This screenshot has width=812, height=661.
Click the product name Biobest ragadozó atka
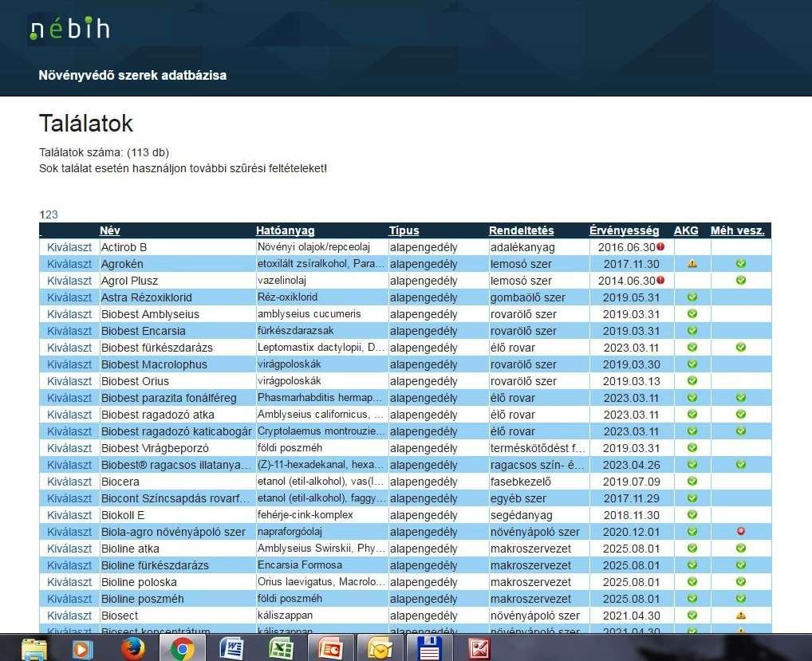point(157,415)
